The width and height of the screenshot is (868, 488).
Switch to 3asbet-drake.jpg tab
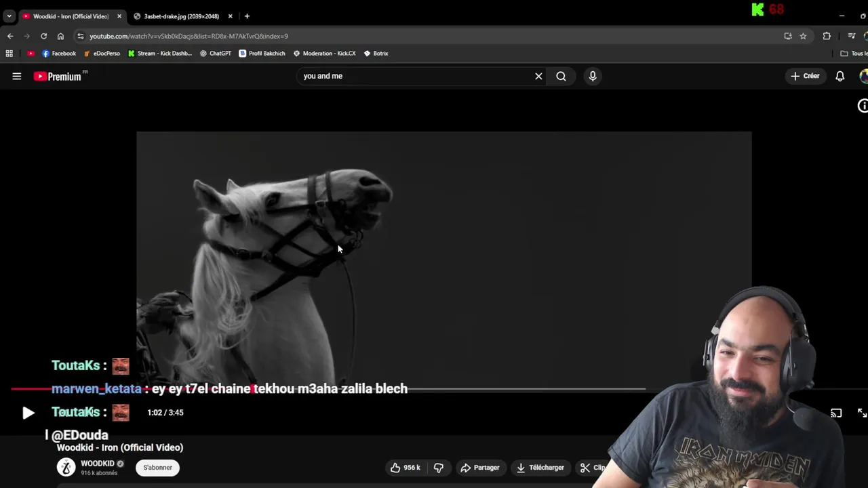click(181, 16)
